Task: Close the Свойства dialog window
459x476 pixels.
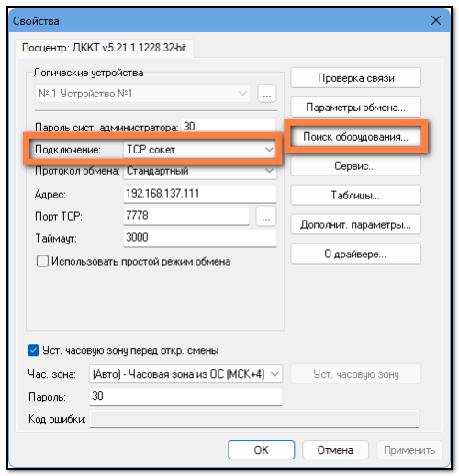Action: (x=436, y=21)
